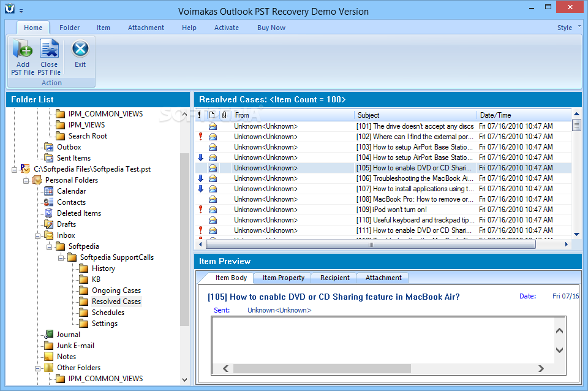The height and width of the screenshot is (391, 588).
Task: Sort messages by the Date/Time column
Action: (x=524, y=115)
